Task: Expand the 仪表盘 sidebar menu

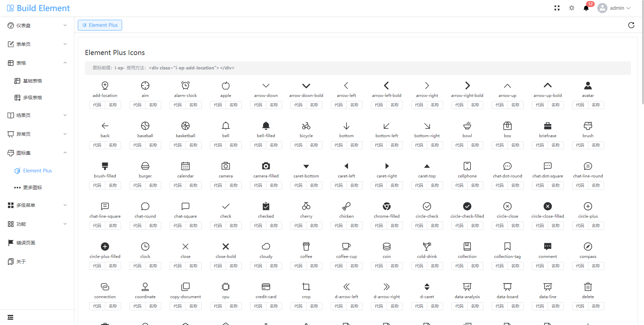Action: click(37, 25)
